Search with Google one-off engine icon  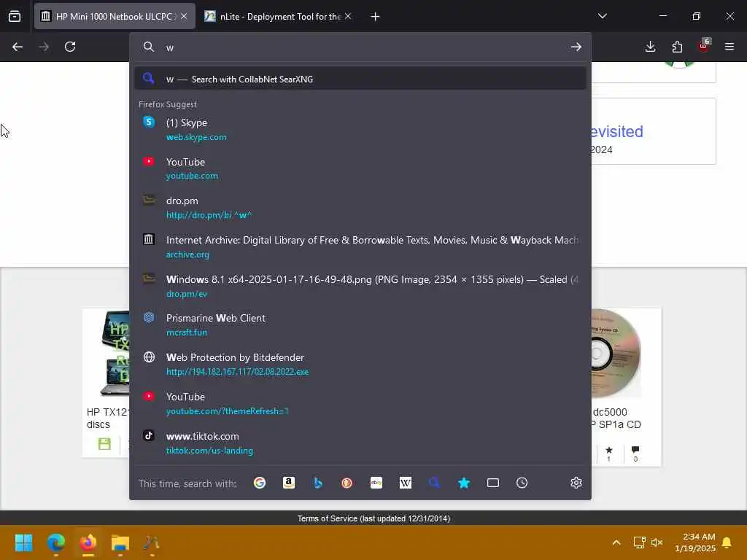point(260,483)
